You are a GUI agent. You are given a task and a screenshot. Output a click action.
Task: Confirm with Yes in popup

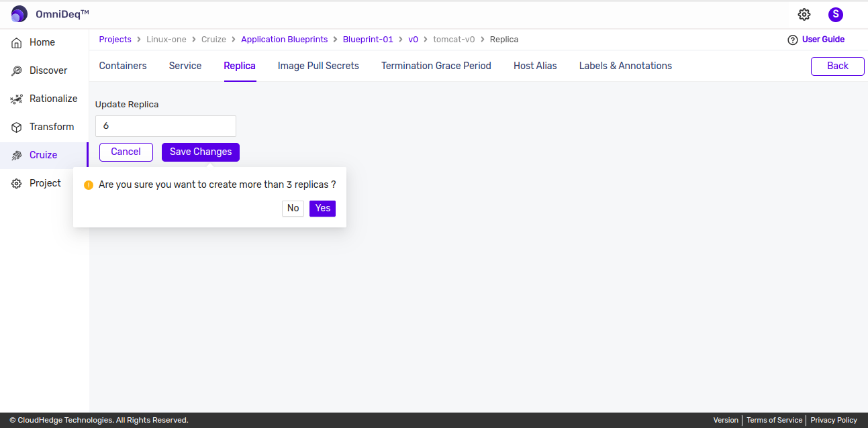(x=323, y=209)
